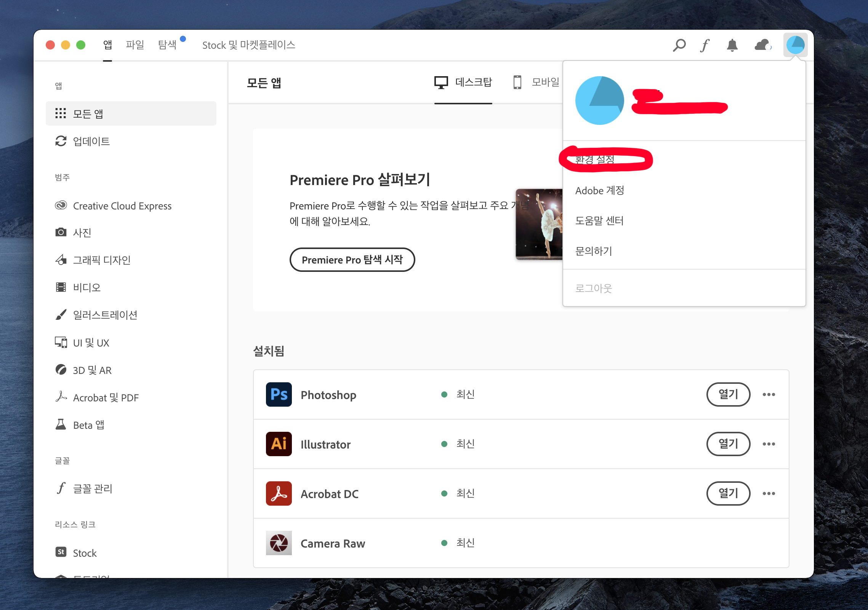This screenshot has height=610, width=868.
Task: Click the 비디오 film icon
Action: 61,287
